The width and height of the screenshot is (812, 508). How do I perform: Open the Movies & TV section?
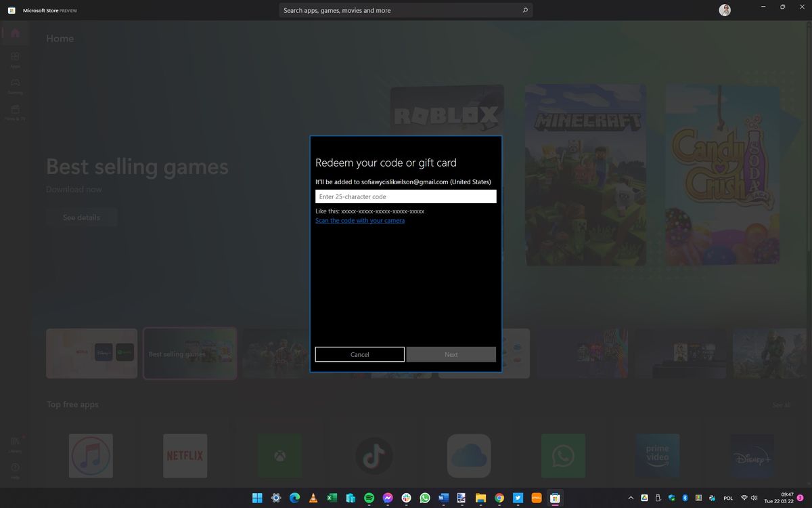tap(14, 113)
